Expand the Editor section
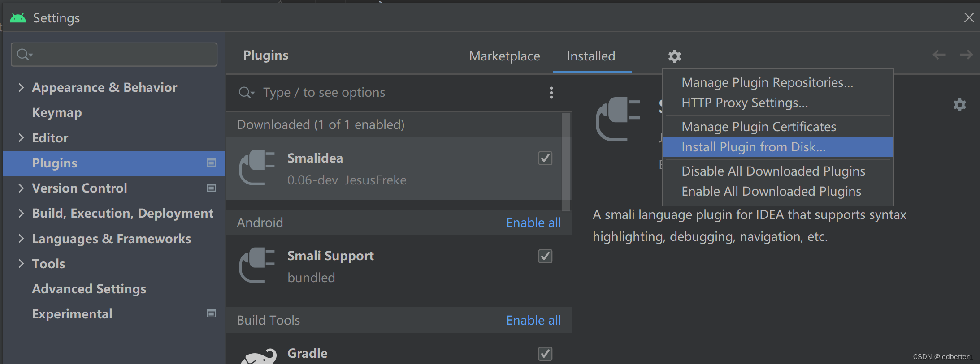This screenshot has width=980, height=364. coord(21,137)
